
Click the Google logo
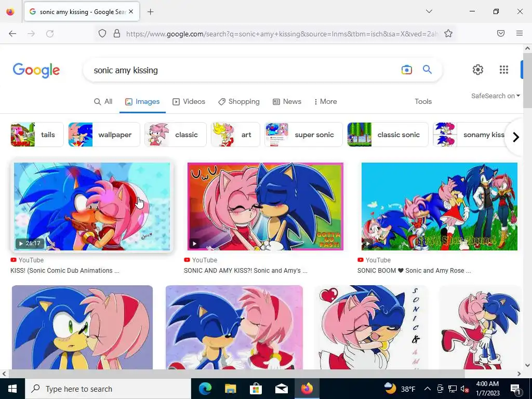(x=36, y=70)
